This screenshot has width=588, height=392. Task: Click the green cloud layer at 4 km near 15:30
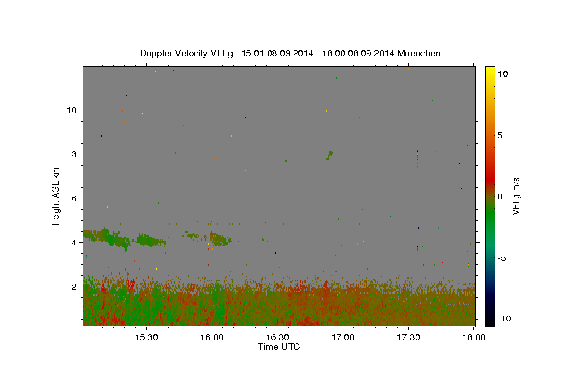coord(151,241)
